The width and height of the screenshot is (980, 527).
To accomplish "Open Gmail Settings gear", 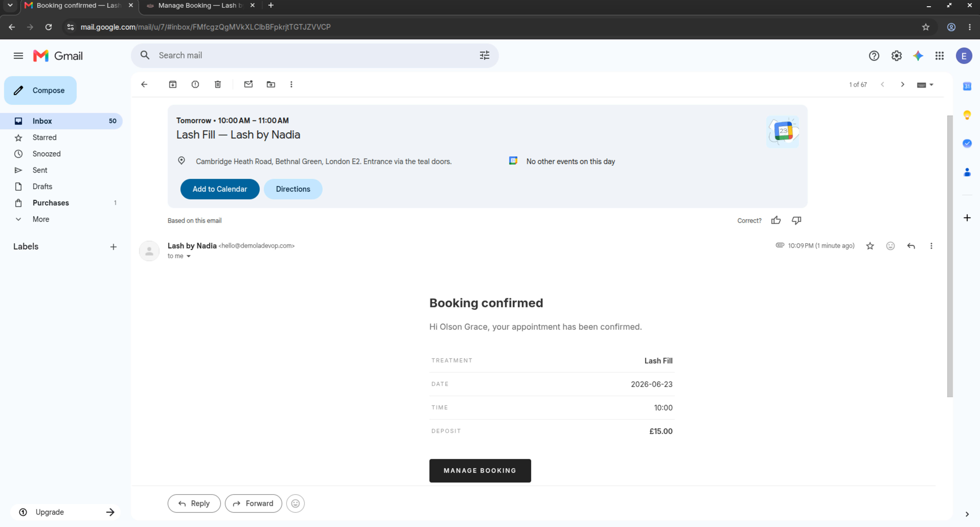I will (896, 56).
